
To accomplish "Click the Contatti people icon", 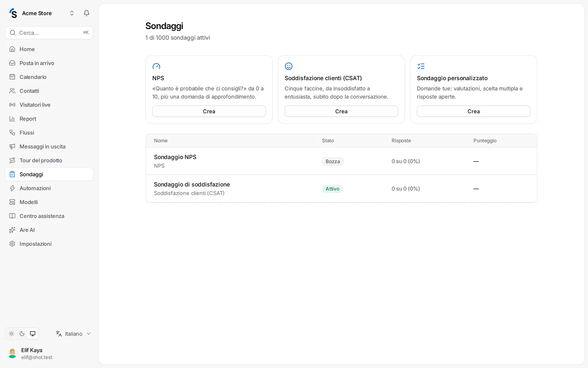I will (x=12, y=91).
